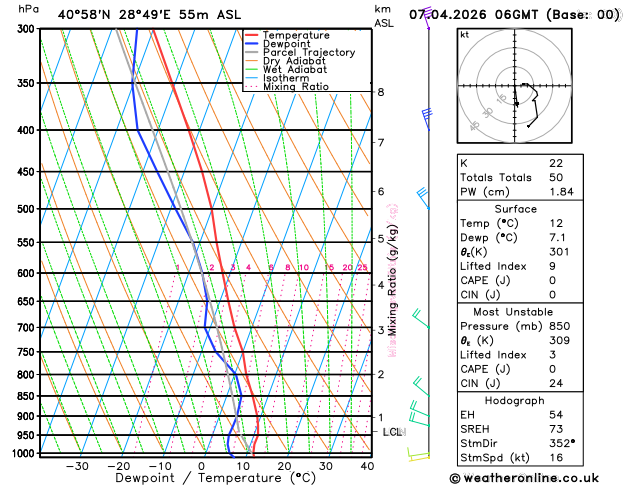Click the weatheronline.co.uk copyright text

tap(524, 478)
